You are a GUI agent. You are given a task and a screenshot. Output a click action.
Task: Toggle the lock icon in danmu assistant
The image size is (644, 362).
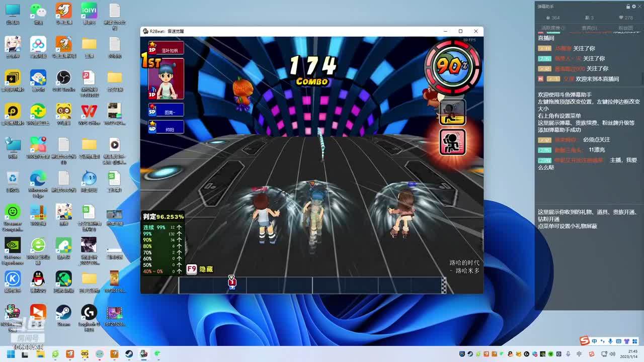coord(628,7)
